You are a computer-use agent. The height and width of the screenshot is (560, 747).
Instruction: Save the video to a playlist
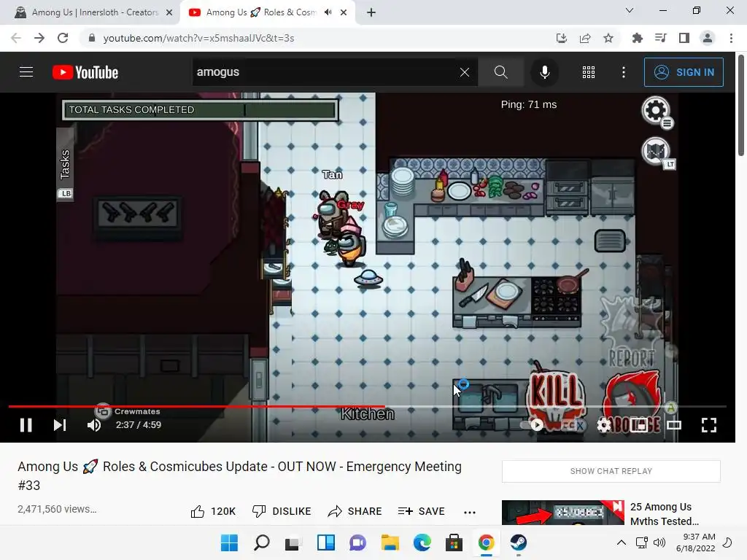click(x=421, y=511)
